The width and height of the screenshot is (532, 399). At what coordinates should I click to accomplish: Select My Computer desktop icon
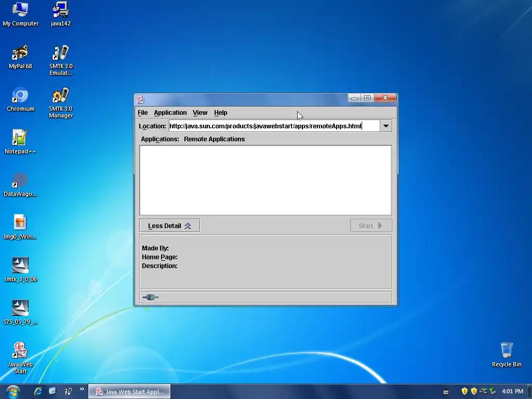[20, 14]
